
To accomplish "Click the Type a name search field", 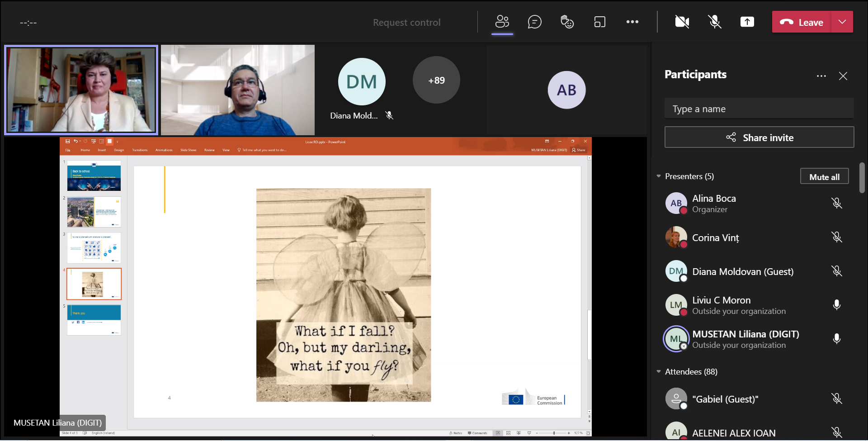I will [759, 109].
